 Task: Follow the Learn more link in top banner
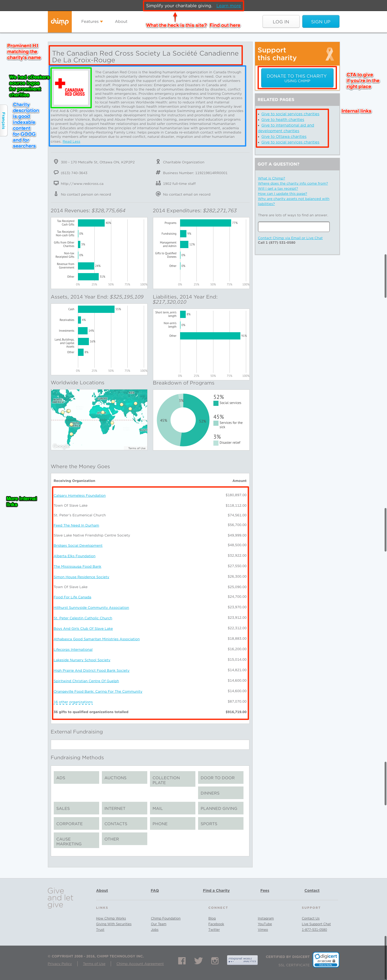tap(228, 6)
